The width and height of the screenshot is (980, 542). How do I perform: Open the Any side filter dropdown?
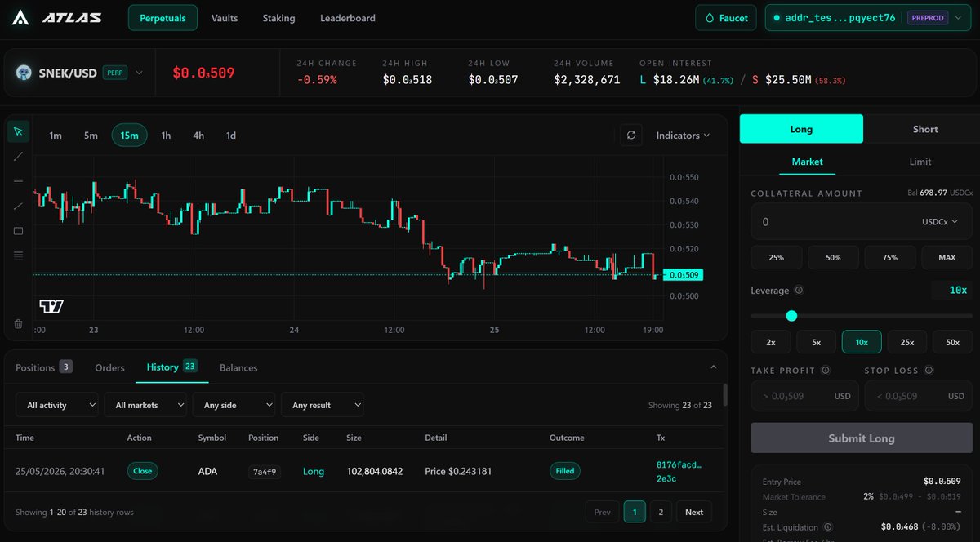coord(234,405)
